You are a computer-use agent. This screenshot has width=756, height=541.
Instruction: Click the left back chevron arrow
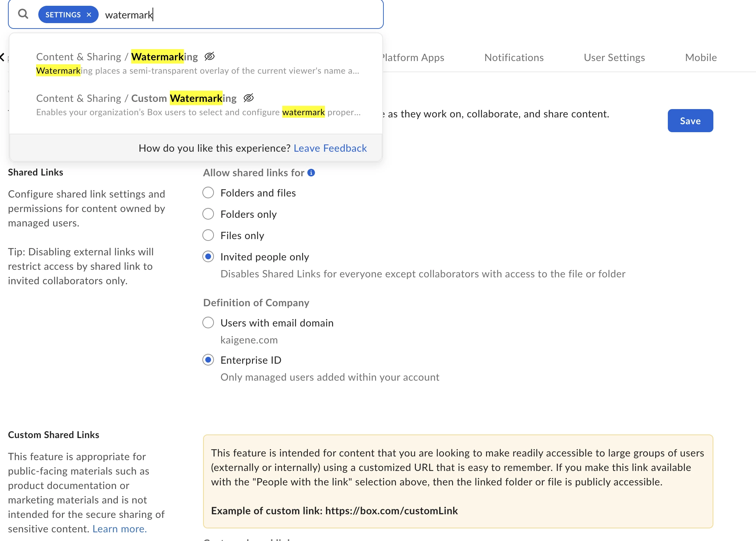click(x=3, y=57)
